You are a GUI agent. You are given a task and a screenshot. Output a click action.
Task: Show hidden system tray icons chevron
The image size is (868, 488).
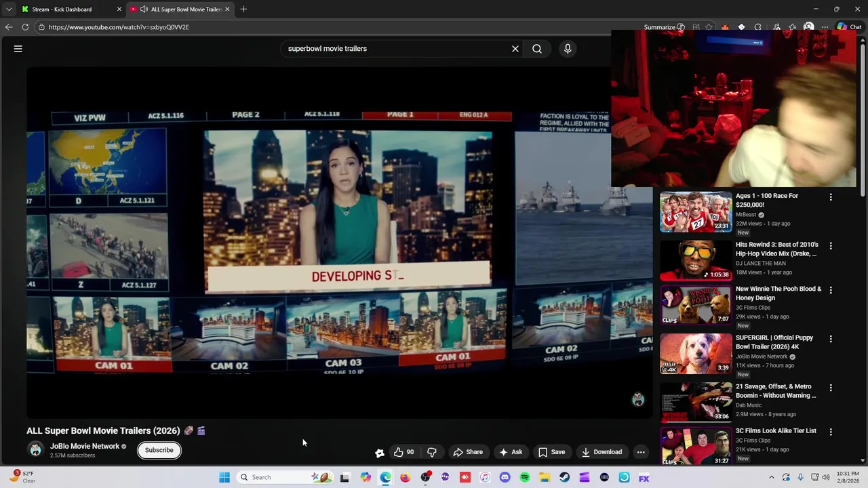point(771,477)
